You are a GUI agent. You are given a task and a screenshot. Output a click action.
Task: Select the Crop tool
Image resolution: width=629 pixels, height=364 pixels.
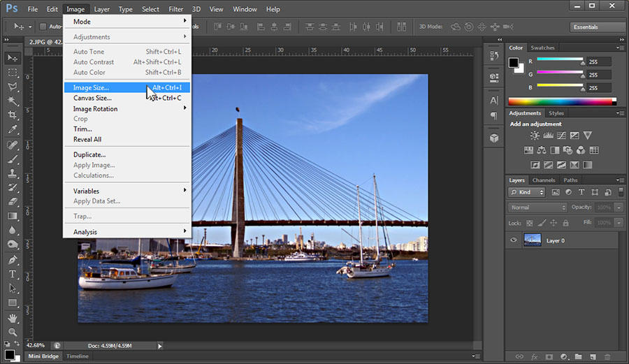tap(13, 115)
